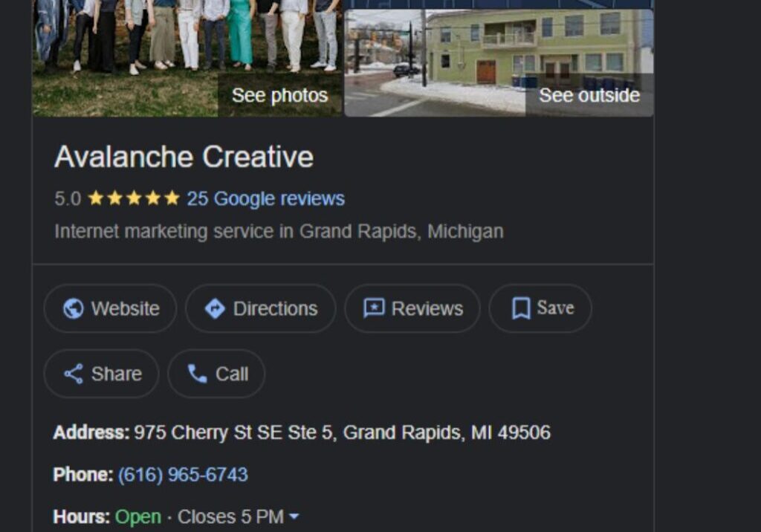Click phone number (616) 965-6743
The height and width of the screenshot is (532, 761).
click(183, 474)
